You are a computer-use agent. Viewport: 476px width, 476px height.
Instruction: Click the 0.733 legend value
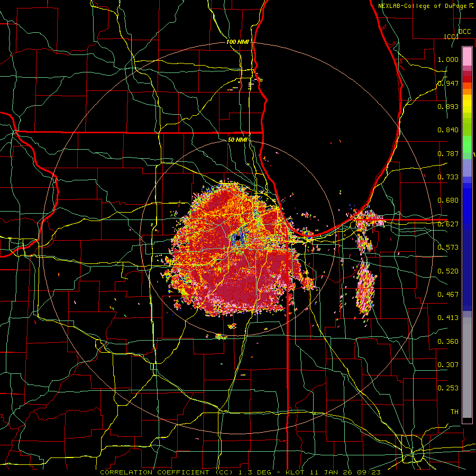pos(448,177)
